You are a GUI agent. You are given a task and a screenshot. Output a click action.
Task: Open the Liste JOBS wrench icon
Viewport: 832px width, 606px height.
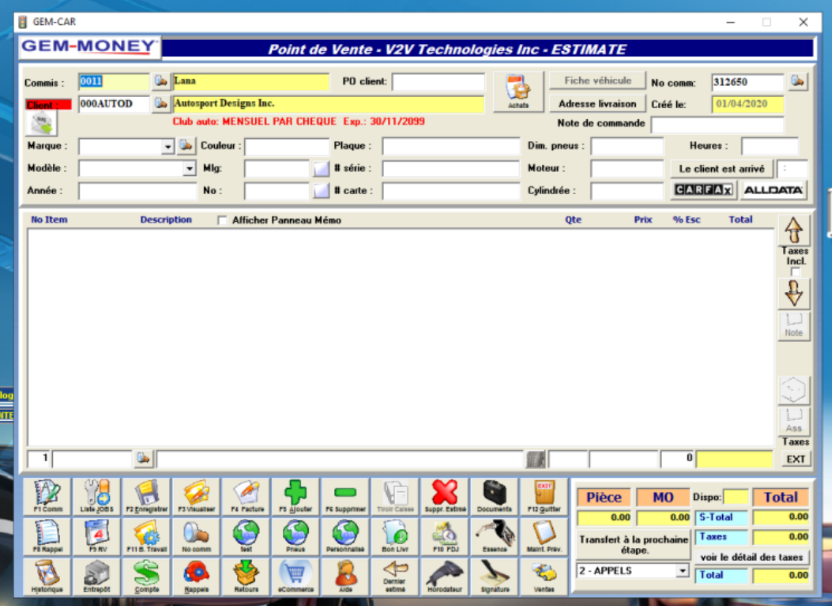point(97,496)
